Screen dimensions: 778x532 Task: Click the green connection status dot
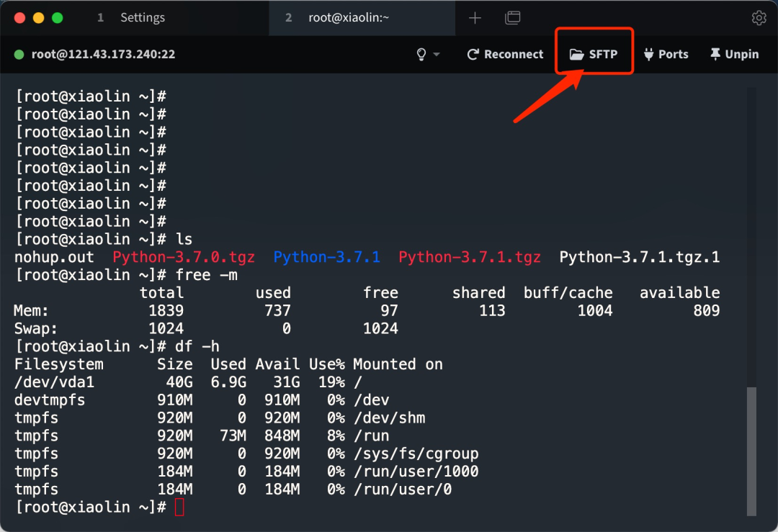point(19,55)
